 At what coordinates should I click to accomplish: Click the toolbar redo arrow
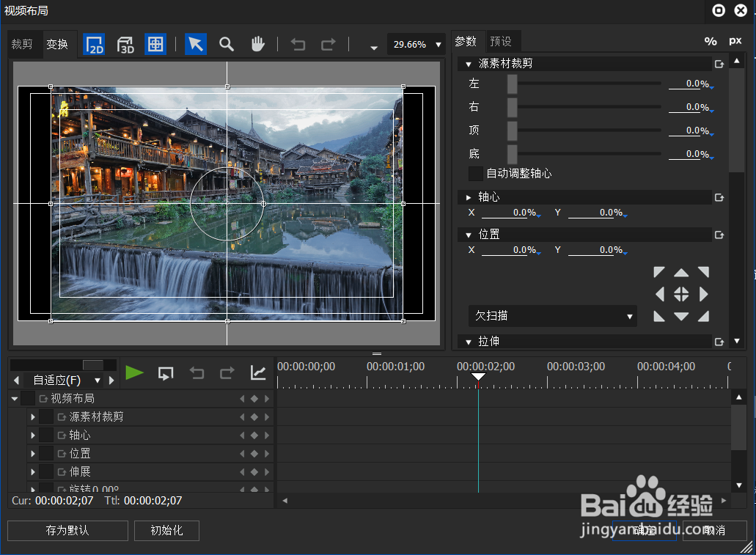pos(329,45)
